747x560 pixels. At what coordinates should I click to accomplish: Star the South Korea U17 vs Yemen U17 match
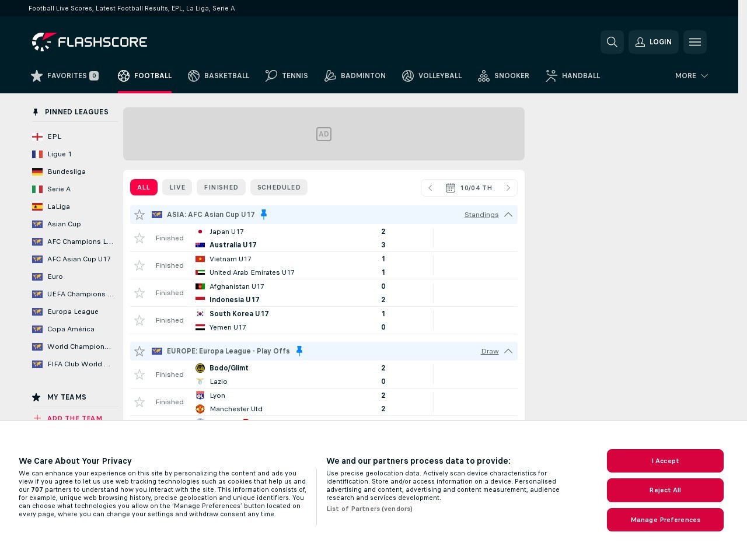tap(139, 320)
